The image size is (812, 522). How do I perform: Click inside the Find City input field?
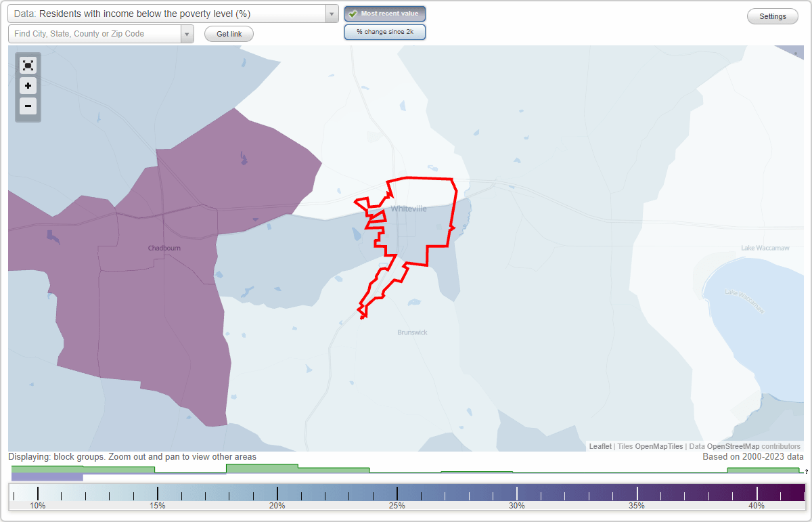tap(95, 33)
